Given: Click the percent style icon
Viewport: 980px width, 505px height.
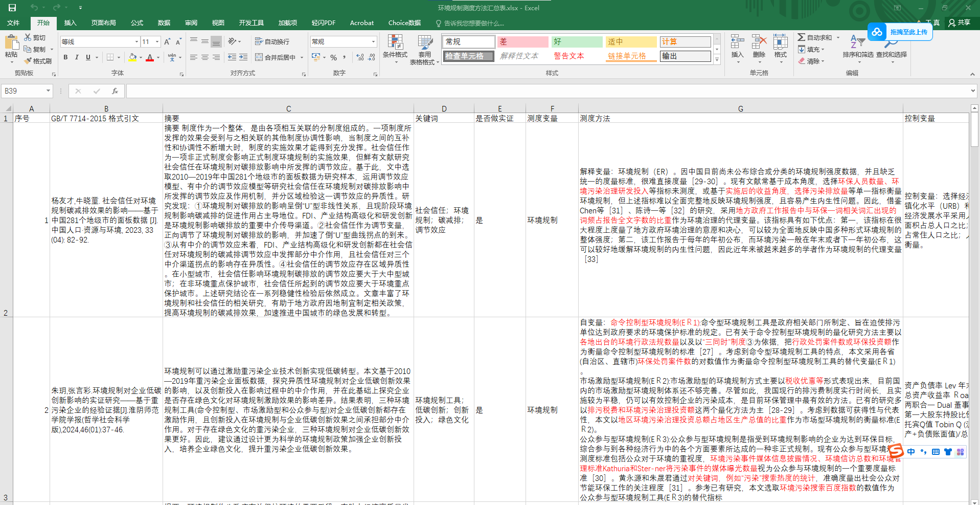Looking at the screenshot, I should 333,57.
